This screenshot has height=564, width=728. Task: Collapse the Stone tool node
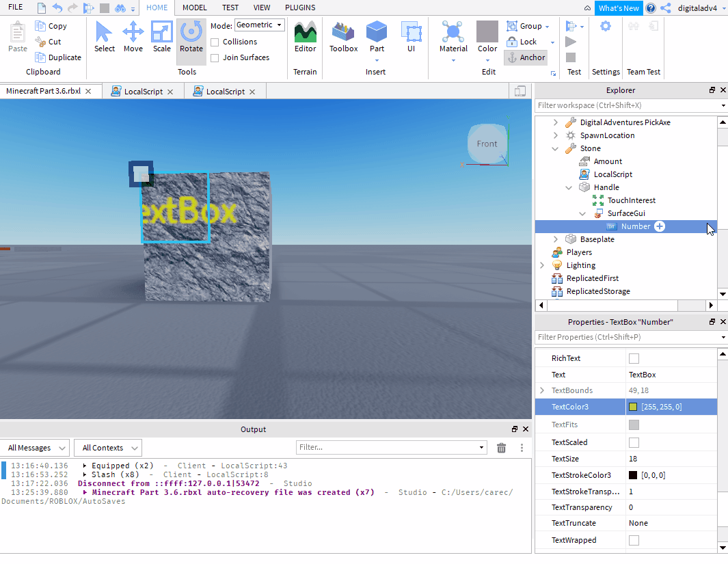[x=555, y=148]
